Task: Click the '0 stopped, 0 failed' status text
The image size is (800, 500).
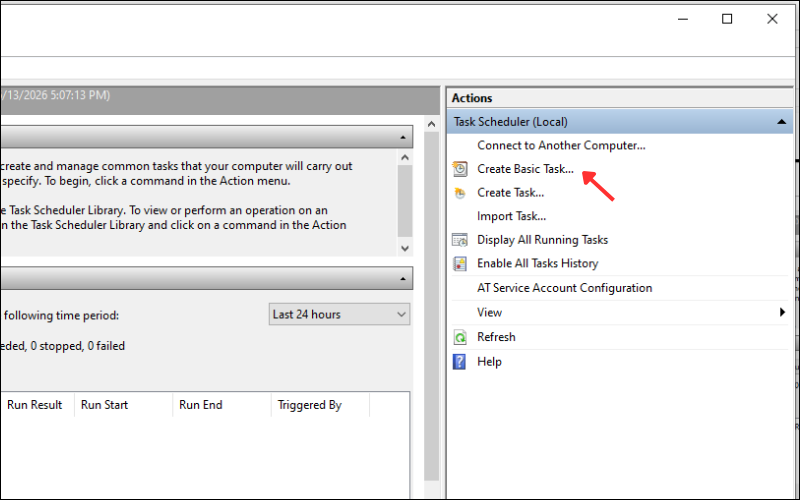Action: click(x=78, y=346)
